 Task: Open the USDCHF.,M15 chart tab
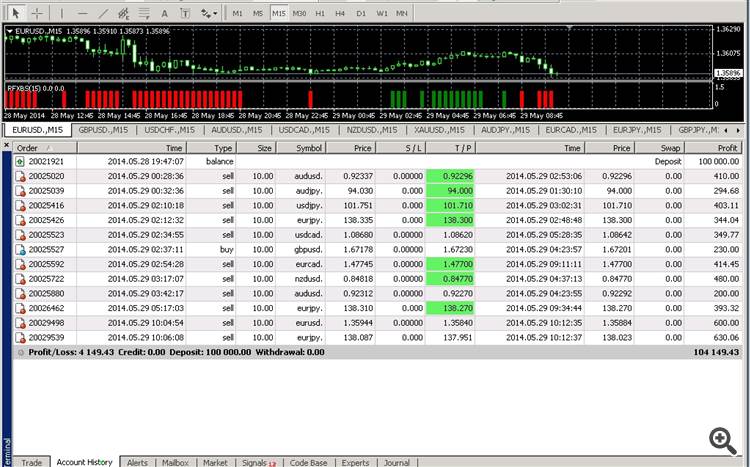coord(170,130)
